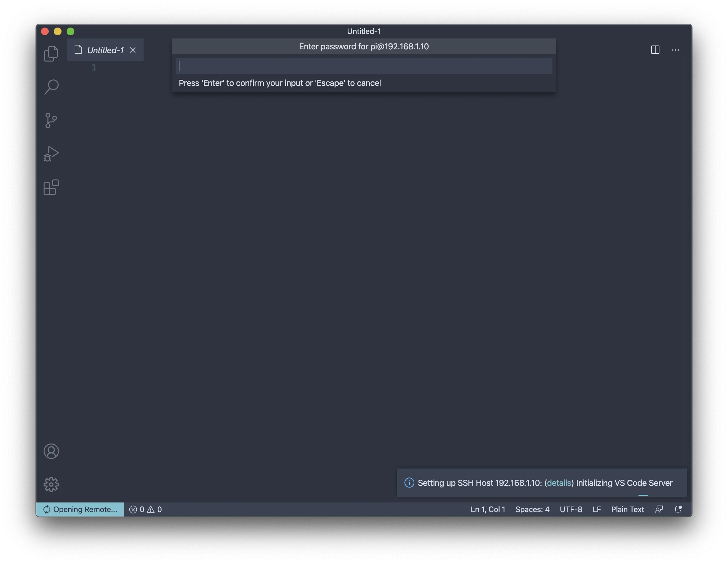Viewport: 728px width, 564px height.
Task: Click the green zoom window button
Action: point(70,31)
